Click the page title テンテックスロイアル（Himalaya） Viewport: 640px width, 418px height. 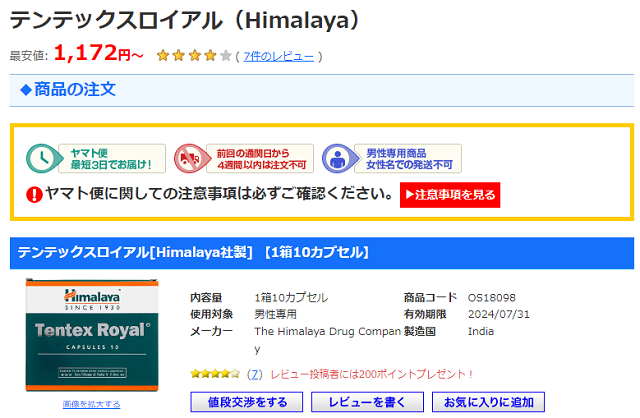(185, 20)
